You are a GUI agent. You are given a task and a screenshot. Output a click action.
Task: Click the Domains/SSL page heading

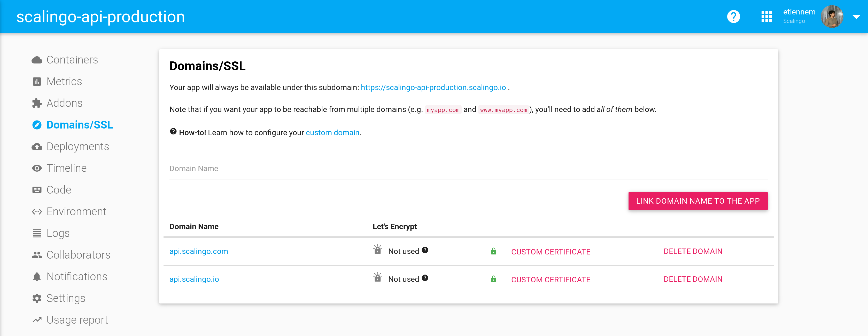click(207, 66)
